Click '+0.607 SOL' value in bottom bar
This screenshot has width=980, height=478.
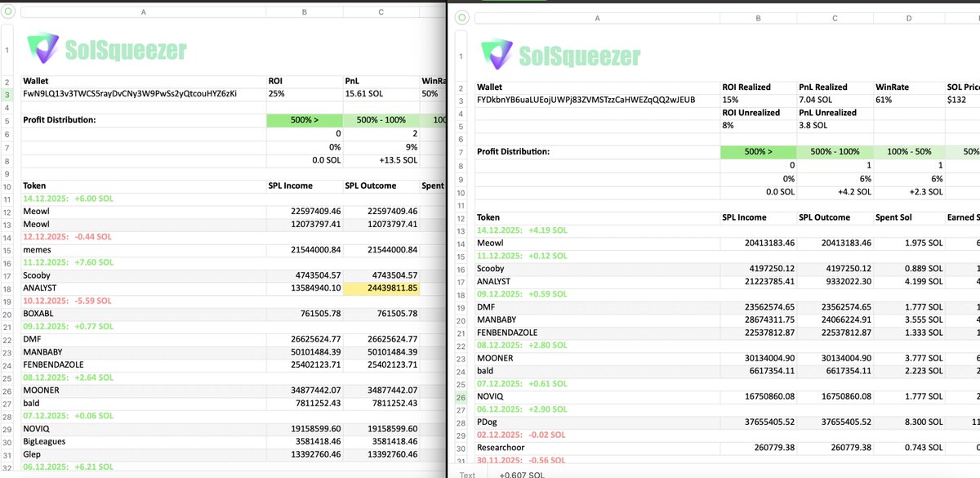(x=523, y=474)
